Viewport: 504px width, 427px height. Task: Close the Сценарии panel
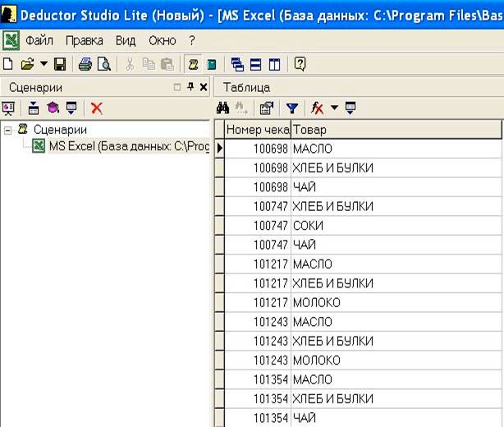coord(204,87)
